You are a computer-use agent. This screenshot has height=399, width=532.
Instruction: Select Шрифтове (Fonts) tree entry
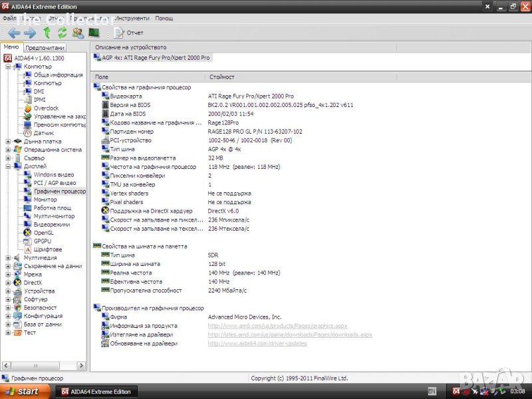click(47, 249)
